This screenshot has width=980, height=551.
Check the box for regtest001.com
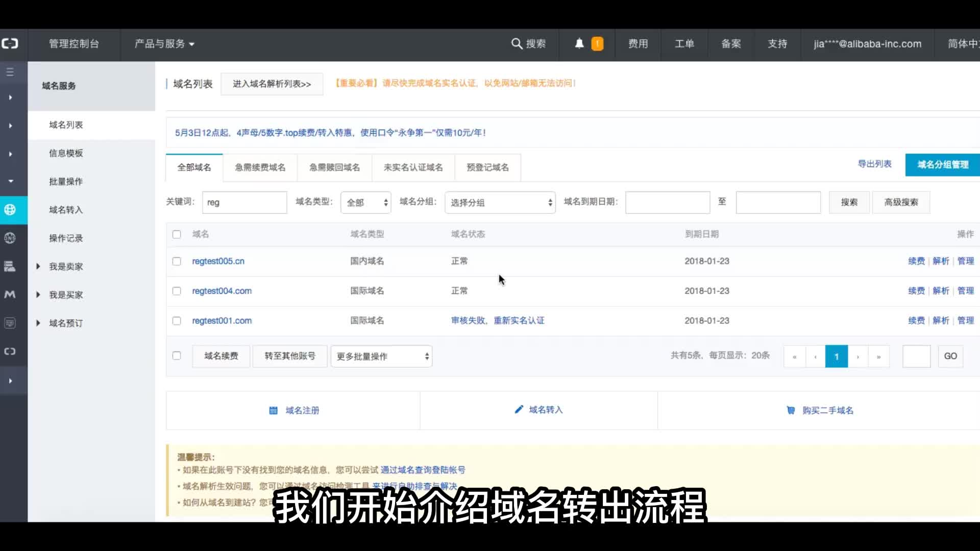[177, 321]
